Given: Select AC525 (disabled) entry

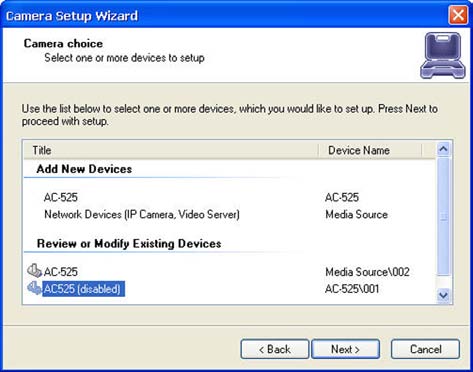Looking at the screenshot, I should coord(82,289).
